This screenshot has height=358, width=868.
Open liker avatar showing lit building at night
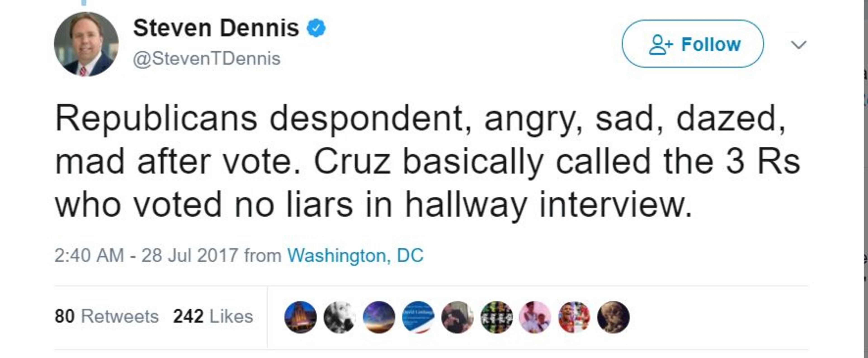(300, 317)
